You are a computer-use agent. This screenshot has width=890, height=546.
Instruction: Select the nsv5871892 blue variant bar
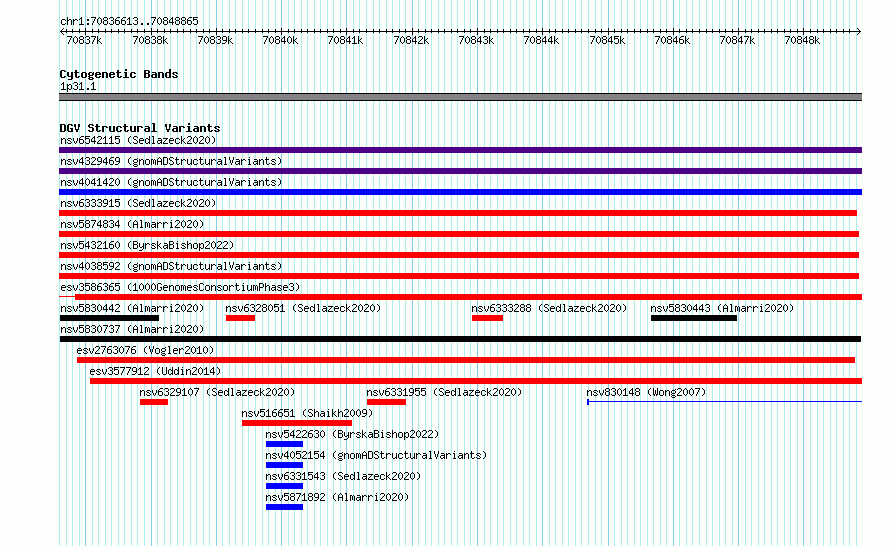pyautogui.click(x=284, y=507)
